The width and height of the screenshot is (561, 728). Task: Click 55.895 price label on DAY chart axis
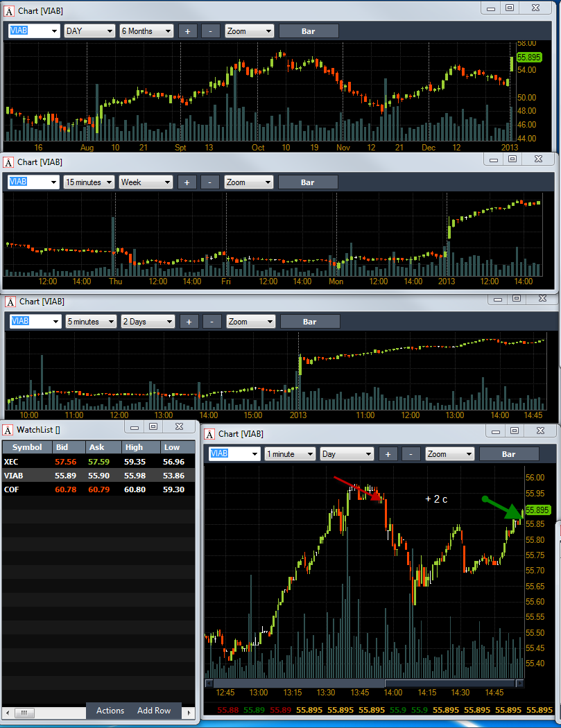(529, 57)
